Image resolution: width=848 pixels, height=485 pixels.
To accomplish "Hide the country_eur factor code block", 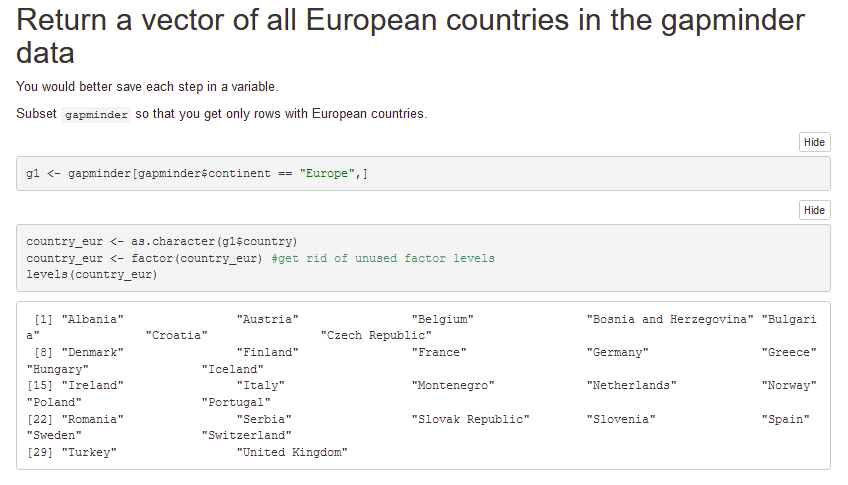I will (x=814, y=210).
